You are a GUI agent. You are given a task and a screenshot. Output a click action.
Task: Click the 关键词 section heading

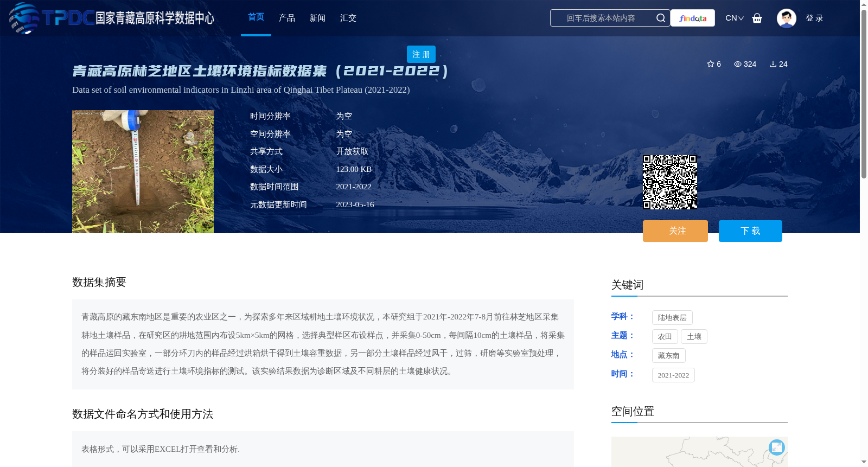point(627,285)
